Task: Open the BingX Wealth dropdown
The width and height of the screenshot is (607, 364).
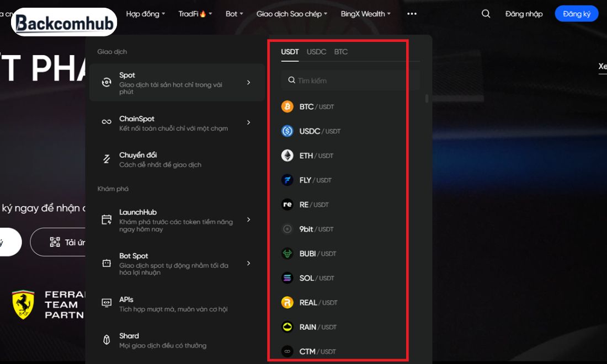Action: 365,14
